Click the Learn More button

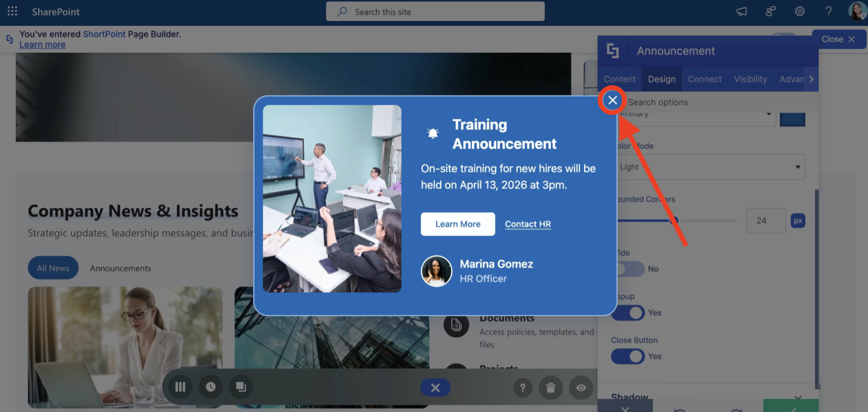coord(458,224)
